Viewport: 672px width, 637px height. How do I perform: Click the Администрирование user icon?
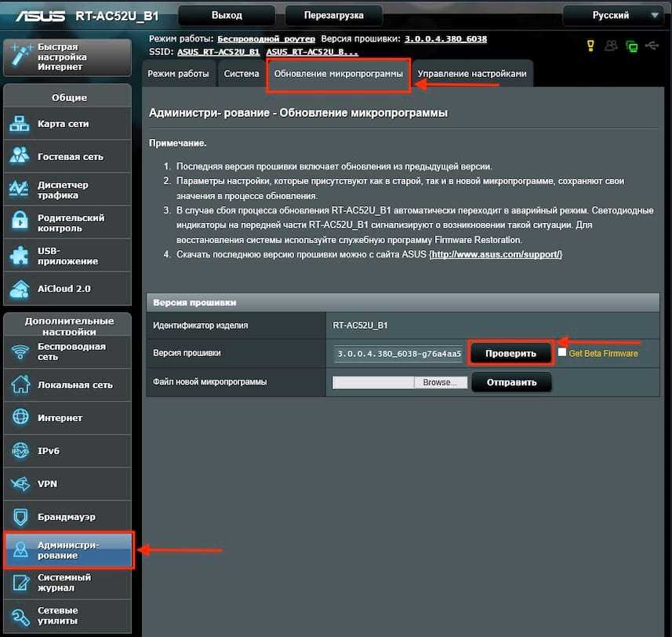(20, 550)
